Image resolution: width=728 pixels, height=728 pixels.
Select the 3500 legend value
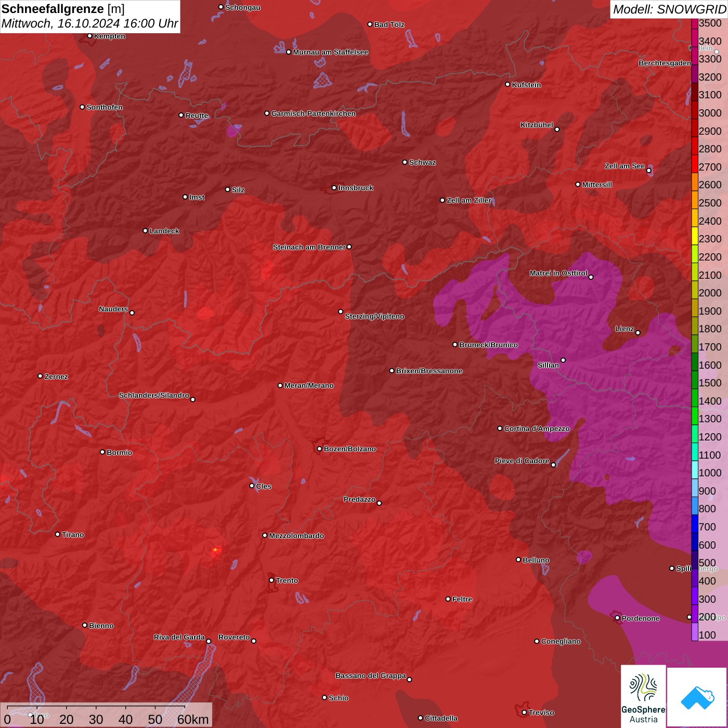click(x=710, y=23)
